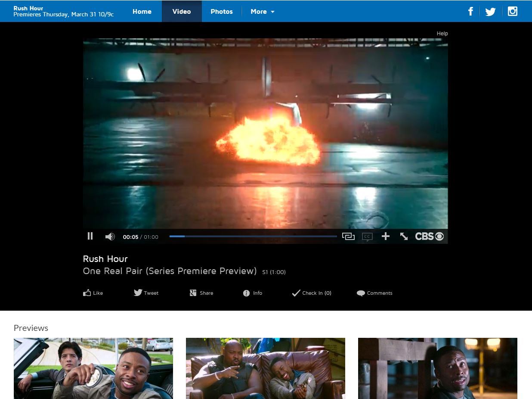Check In to this episode
The width and height of the screenshot is (532, 399).
[312, 293]
